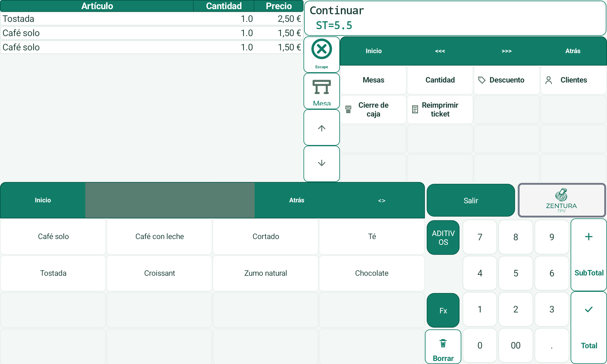This screenshot has height=364, width=607.
Task: Click the Escape X icon
Action: pyautogui.click(x=321, y=49)
